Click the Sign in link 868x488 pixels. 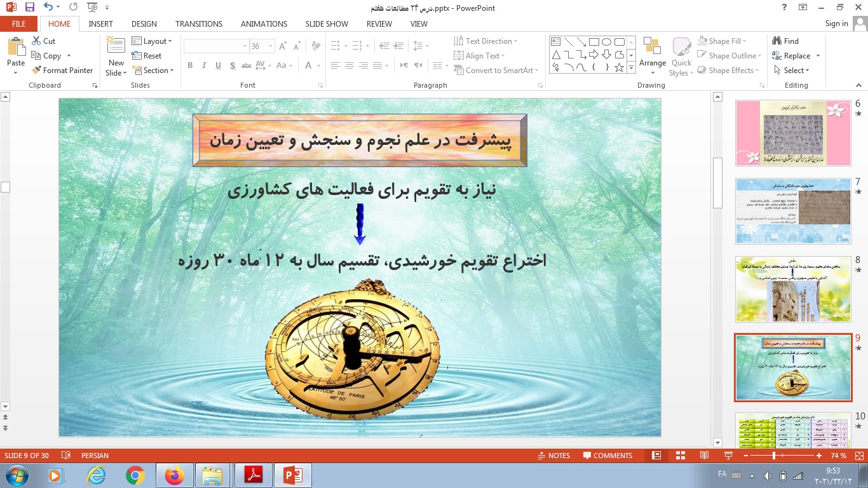pos(836,24)
